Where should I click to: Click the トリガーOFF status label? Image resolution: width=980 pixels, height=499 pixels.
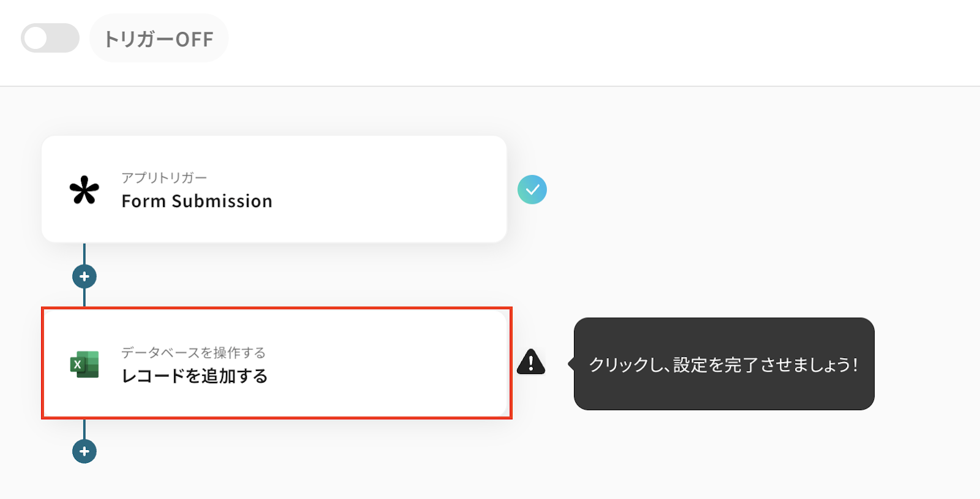click(x=159, y=39)
